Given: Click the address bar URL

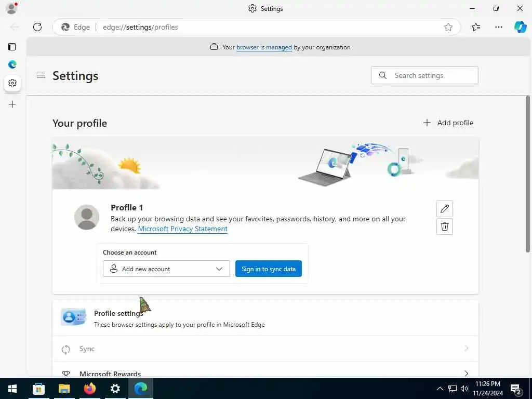Looking at the screenshot, I should 140,27.
